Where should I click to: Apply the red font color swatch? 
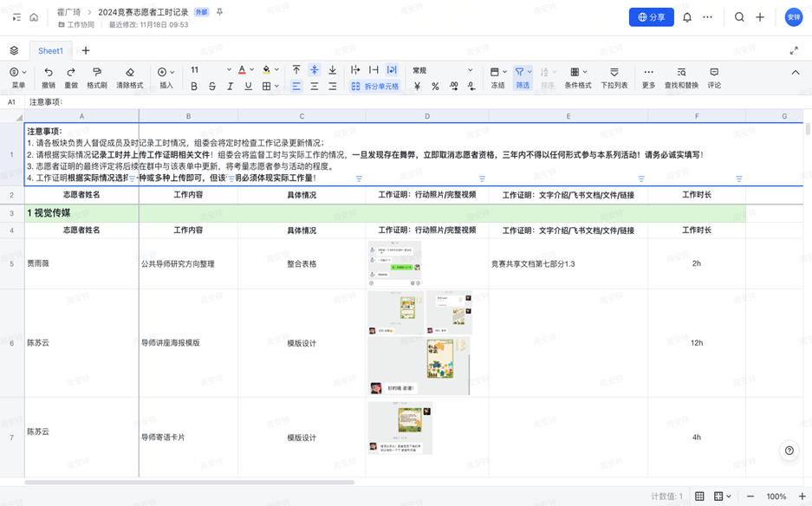pos(242,70)
